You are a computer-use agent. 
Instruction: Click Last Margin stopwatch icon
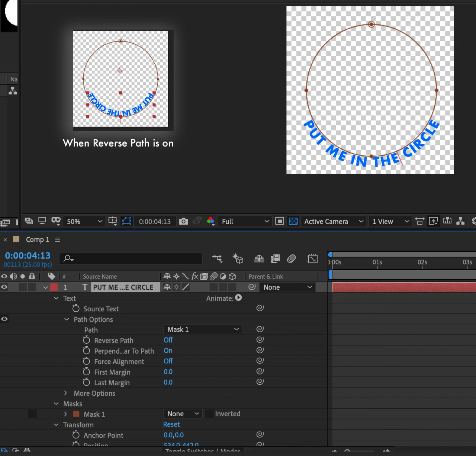click(x=86, y=382)
